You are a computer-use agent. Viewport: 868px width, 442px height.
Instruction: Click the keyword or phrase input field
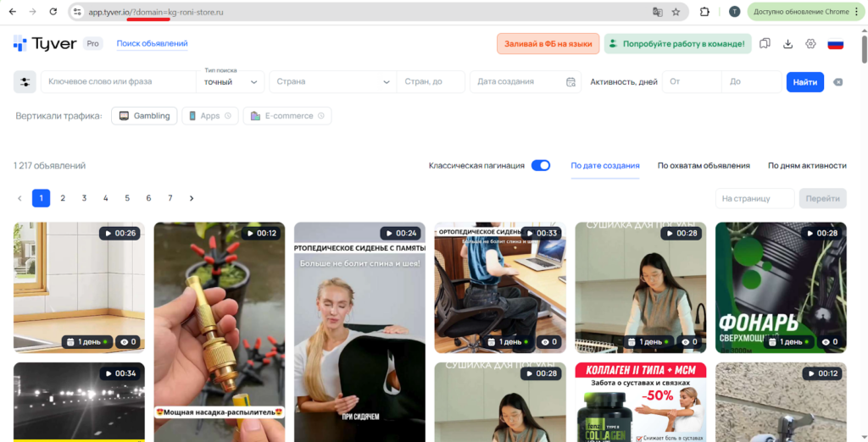pos(119,82)
